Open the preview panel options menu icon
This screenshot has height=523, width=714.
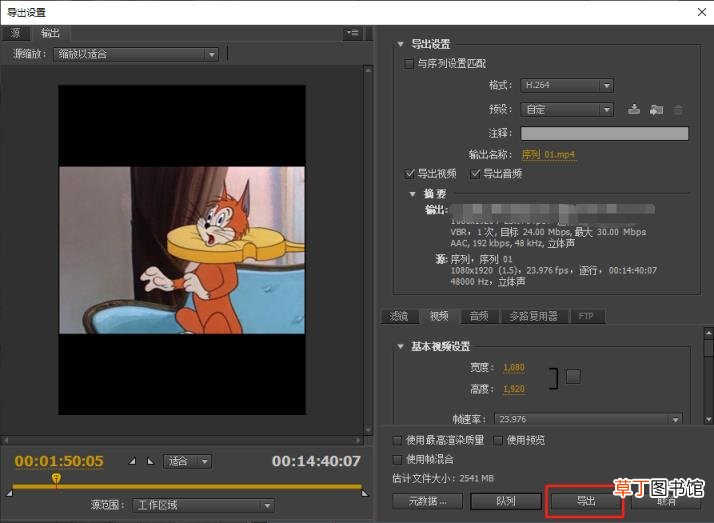pos(353,33)
